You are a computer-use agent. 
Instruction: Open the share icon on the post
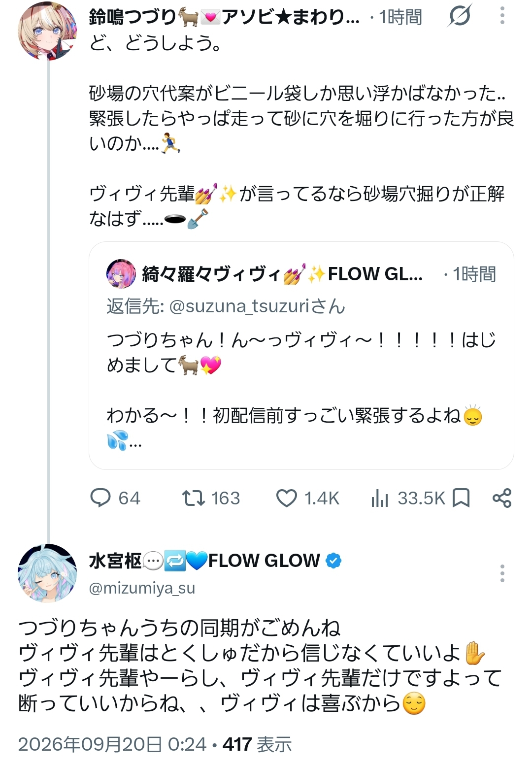coord(502,498)
